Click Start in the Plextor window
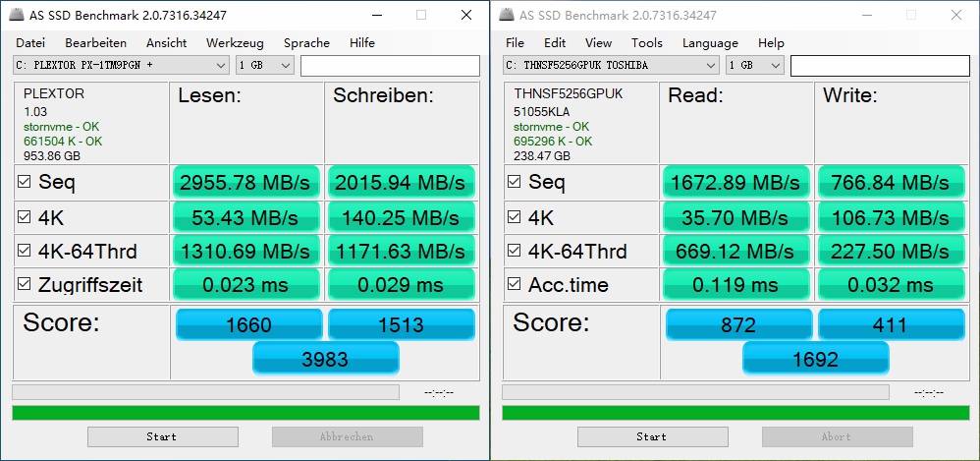 tap(162, 436)
